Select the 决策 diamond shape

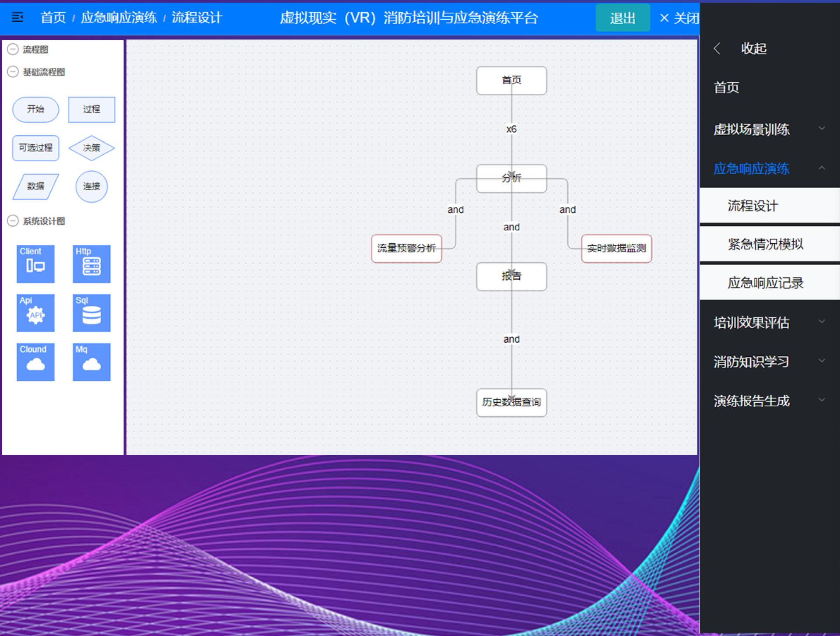click(x=91, y=148)
